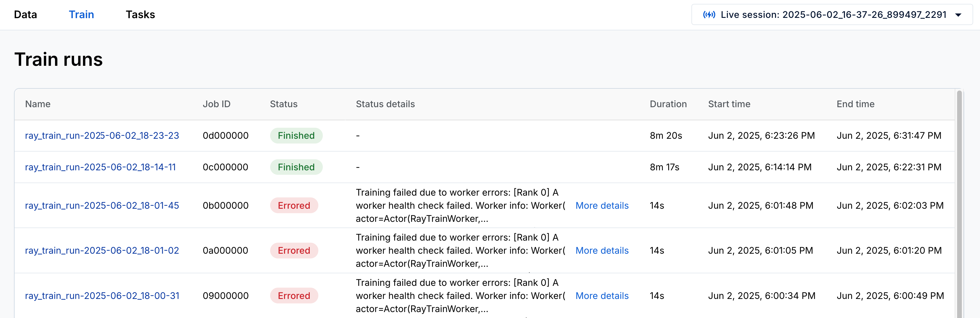Switch to the Tasks tab
The height and width of the screenshot is (318, 980).
point(140,15)
